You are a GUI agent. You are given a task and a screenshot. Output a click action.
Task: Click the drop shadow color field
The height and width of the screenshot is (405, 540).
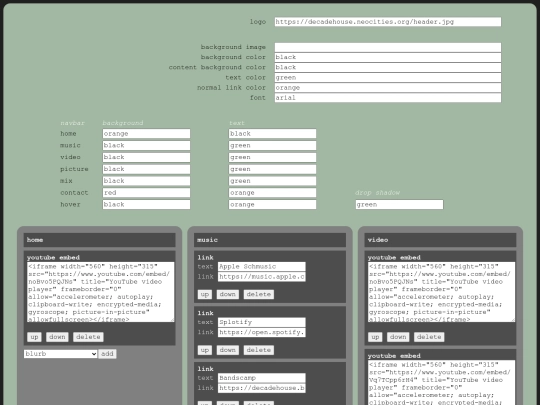coord(399,205)
